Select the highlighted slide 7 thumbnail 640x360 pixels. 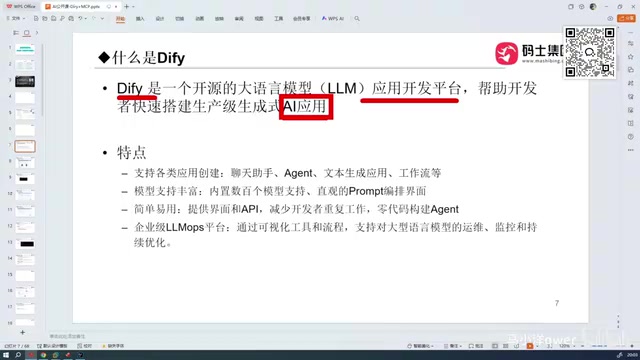25,146
